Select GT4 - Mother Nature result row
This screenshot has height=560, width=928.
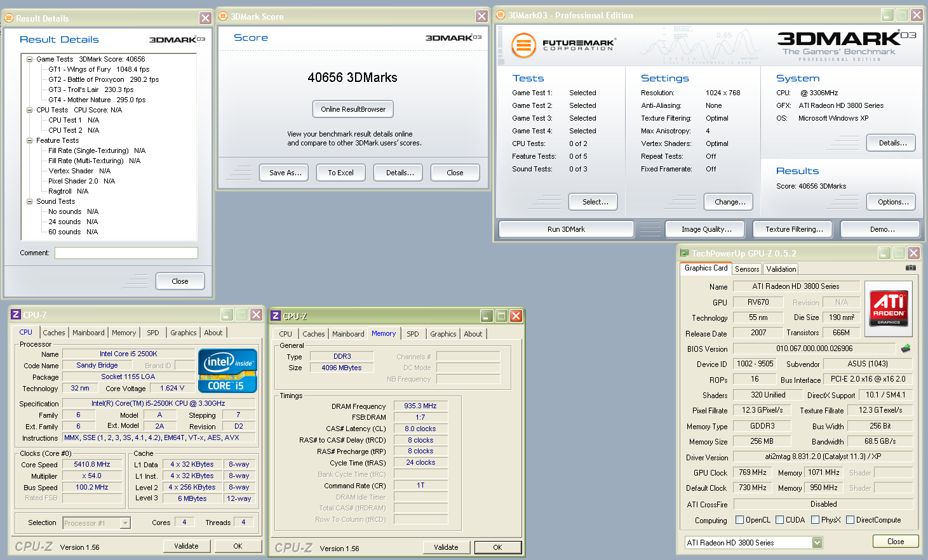pyautogui.click(x=97, y=100)
